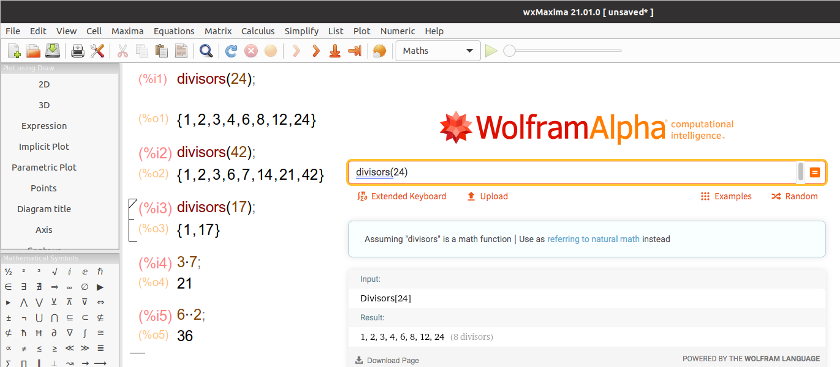Viewport: 840px width, 367px height.
Task: Create a new document with the toolbar icon
Action: 14,51
